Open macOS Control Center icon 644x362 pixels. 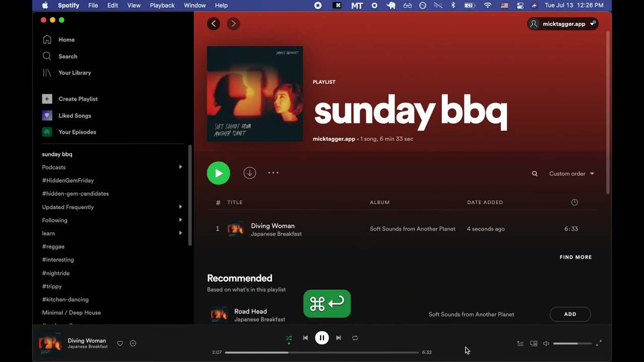point(520,6)
